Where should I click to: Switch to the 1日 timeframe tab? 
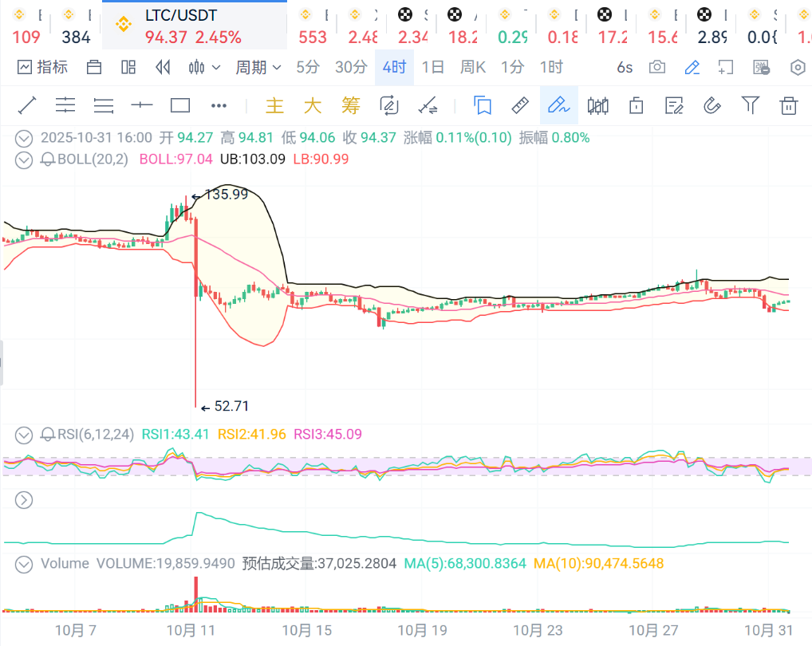coord(432,68)
